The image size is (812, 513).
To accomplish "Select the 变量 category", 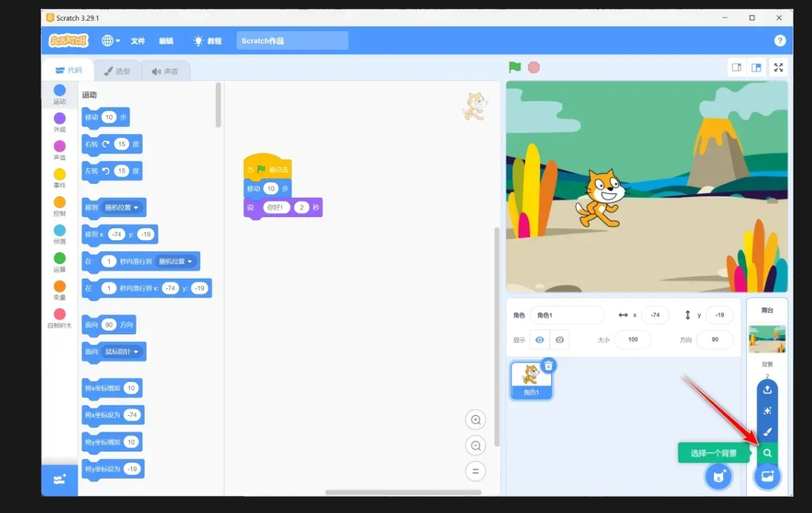I will click(59, 290).
